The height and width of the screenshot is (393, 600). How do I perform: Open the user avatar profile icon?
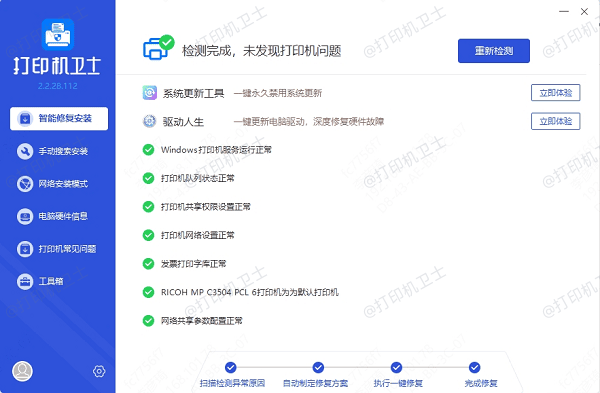click(x=22, y=371)
